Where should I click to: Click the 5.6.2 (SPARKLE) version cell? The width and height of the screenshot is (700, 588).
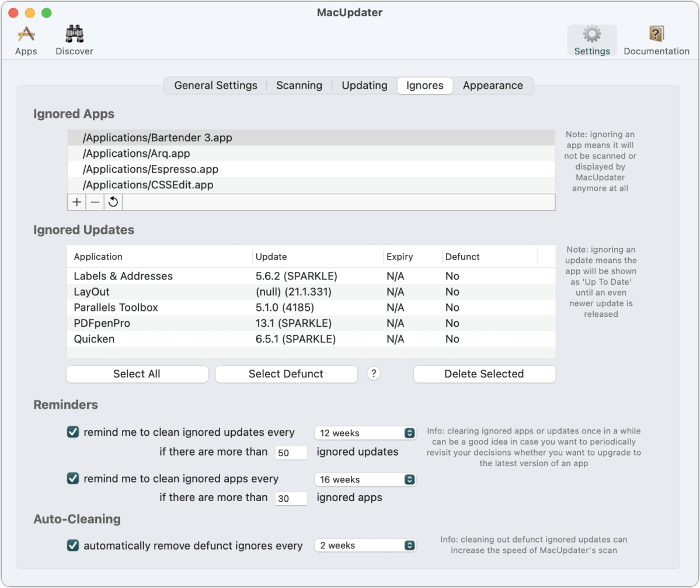(x=297, y=276)
